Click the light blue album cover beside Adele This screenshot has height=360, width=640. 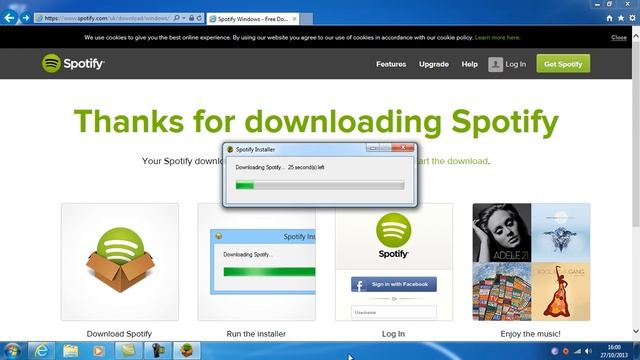click(x=561, y=233)
